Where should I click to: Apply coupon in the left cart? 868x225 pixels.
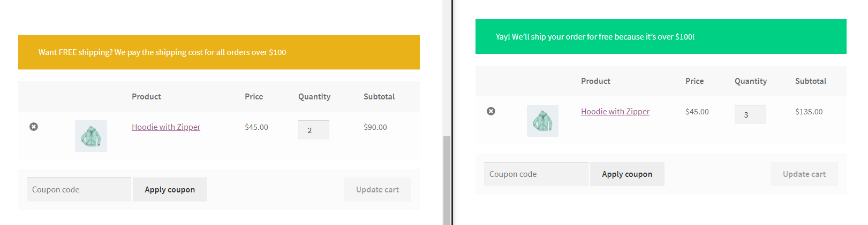point(170,190)
